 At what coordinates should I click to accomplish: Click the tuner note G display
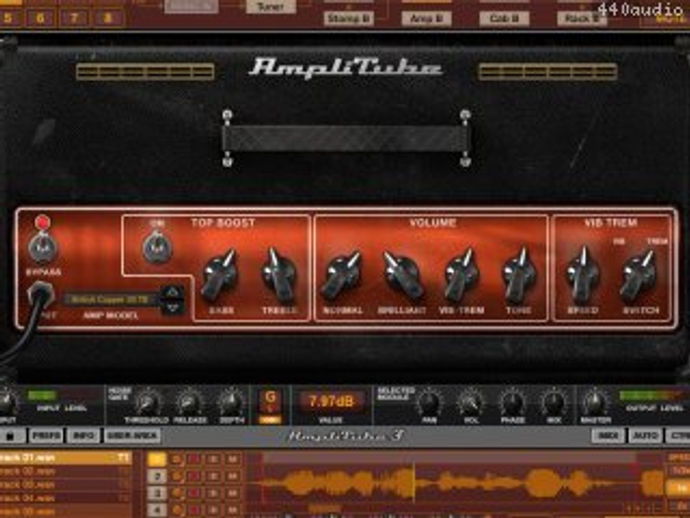pyautogui.click(x=270, y=401)
